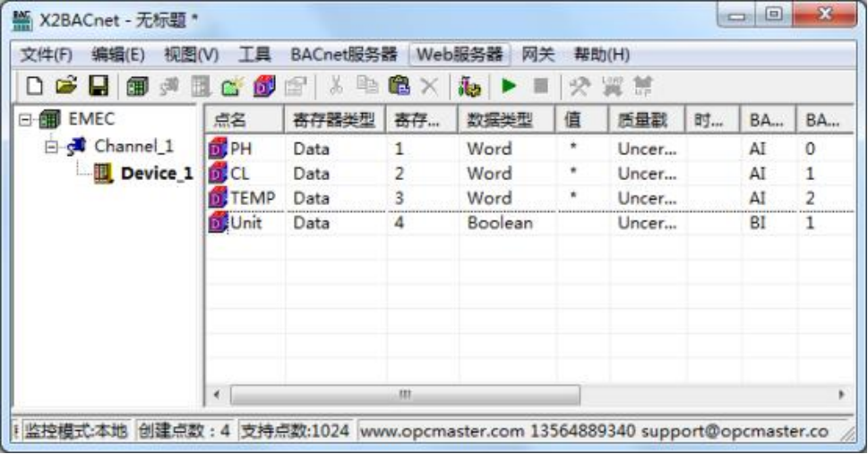This screenshot has width=868, height=454.
Task: Sort by the 值 column header
Action: tap(581, 120)
